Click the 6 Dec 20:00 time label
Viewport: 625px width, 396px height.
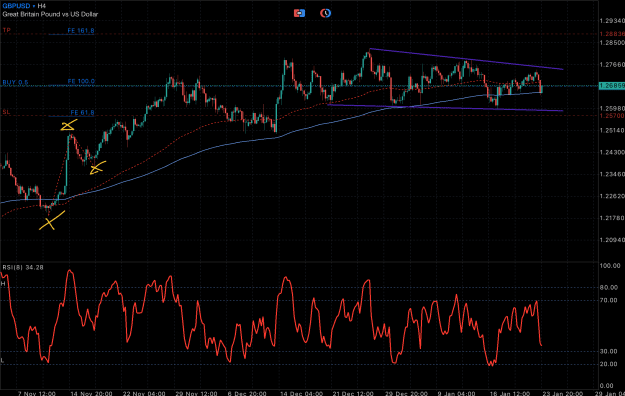[x=247, y=393]
